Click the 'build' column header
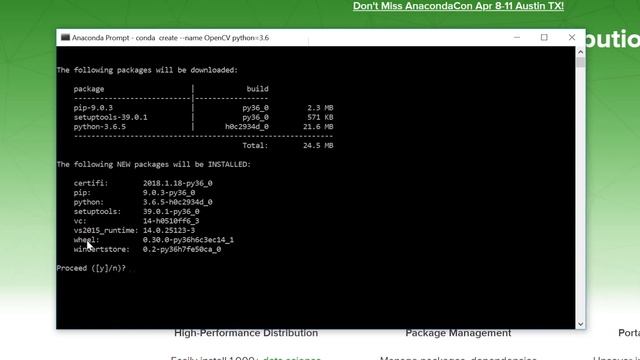This screenshot has width=640, height=360. [257, 89]
